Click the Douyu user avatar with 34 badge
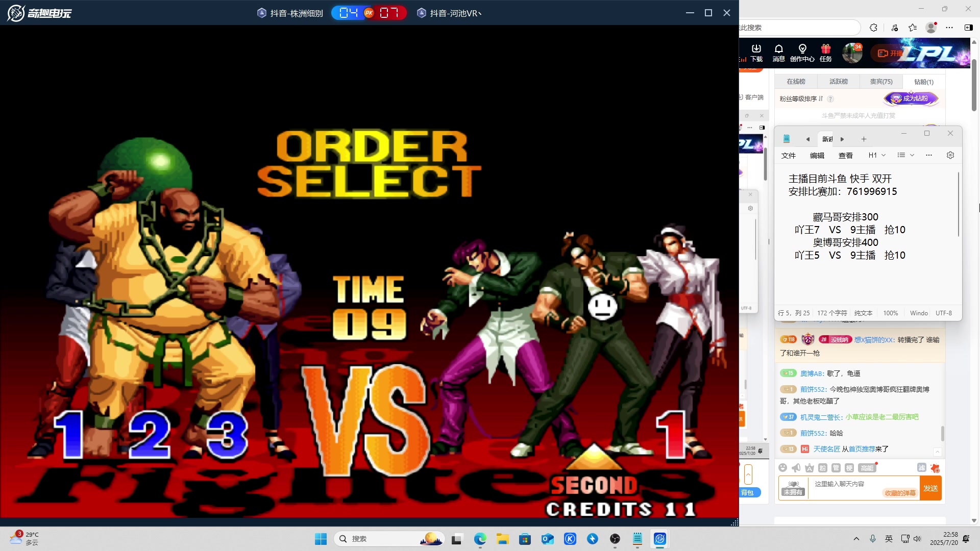Screen dimensions: 980x551 click(x=852, y=53)
